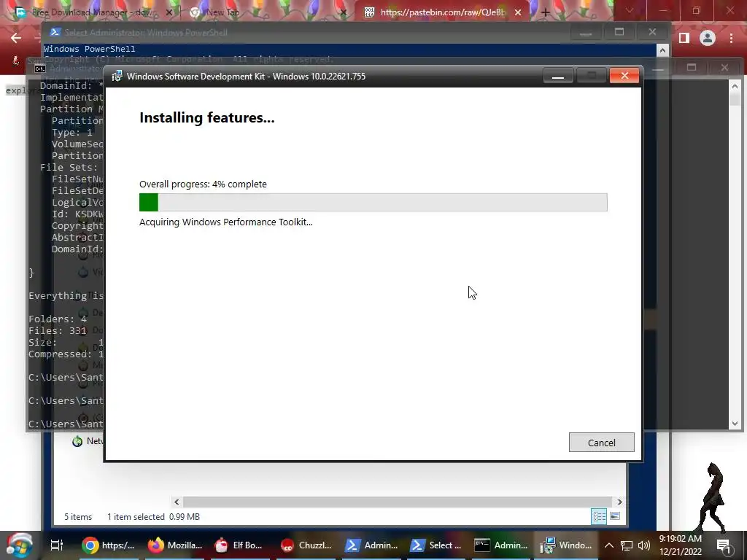The image size is (747, 560).
Task: Open volume icon in system tray
Action: (644, 545)
